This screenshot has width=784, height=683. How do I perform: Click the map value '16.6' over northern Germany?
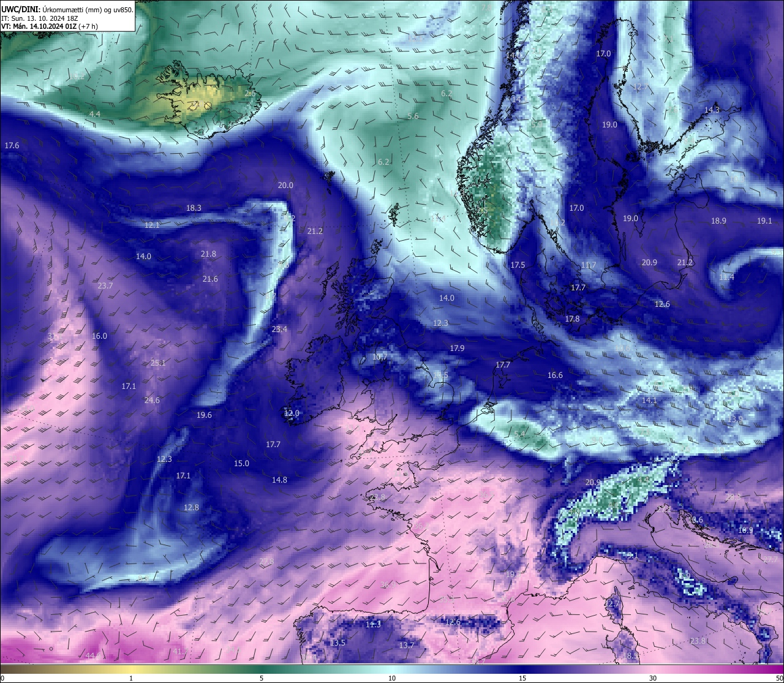[555, 375]
